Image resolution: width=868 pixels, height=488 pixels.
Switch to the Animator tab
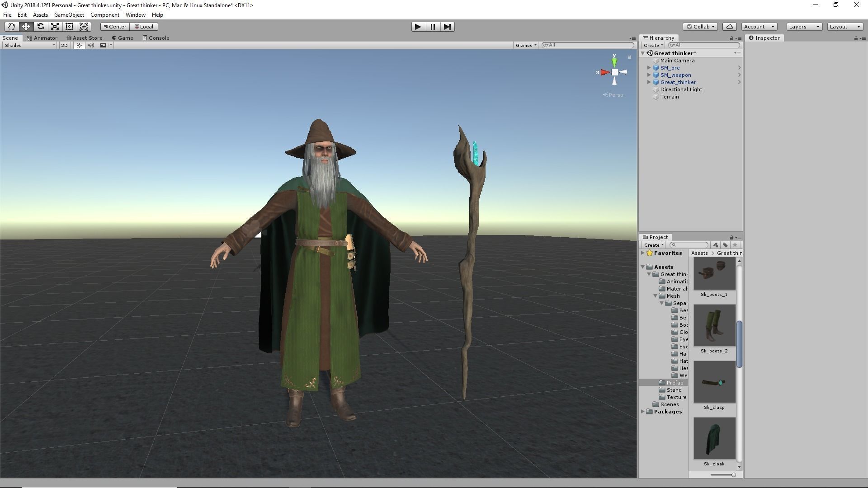pos(42,38)
